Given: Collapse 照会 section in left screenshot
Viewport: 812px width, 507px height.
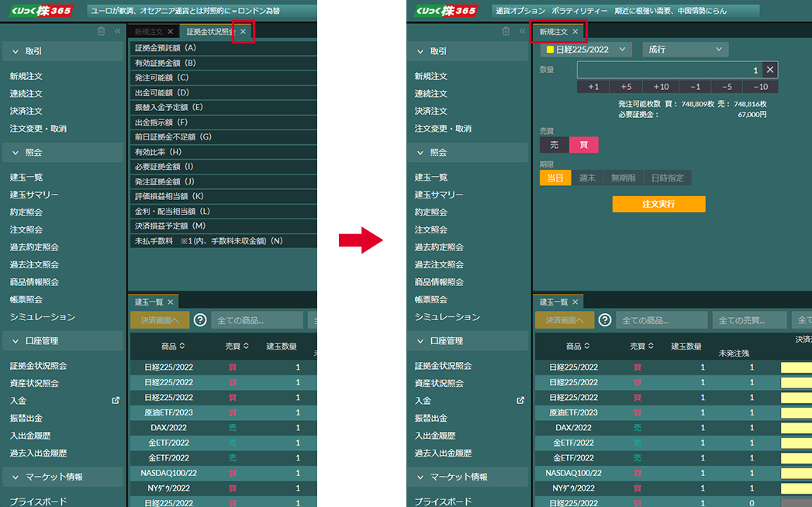Looking at the screenshot, I should (63, 153).
